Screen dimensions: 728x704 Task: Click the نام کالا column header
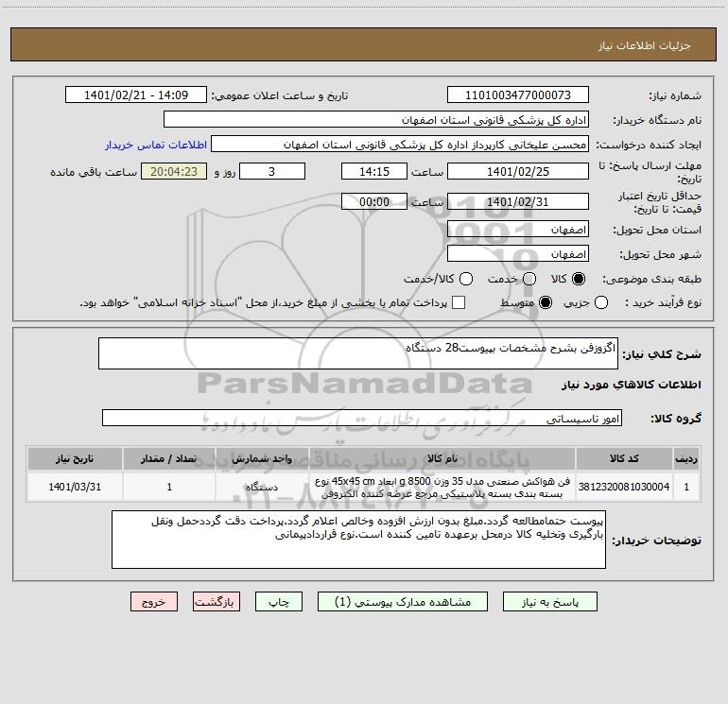[x=442, y=458]
